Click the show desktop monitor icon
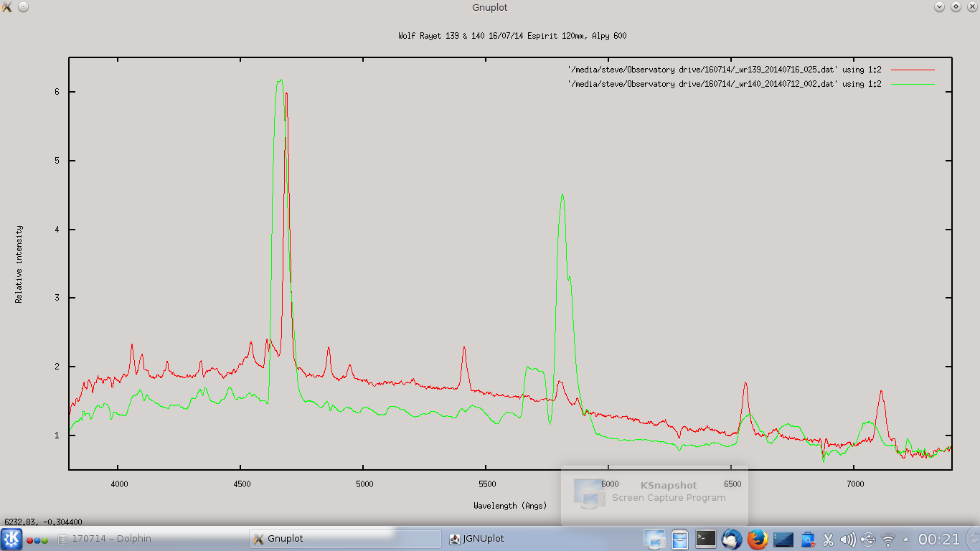 pos(654,539)
